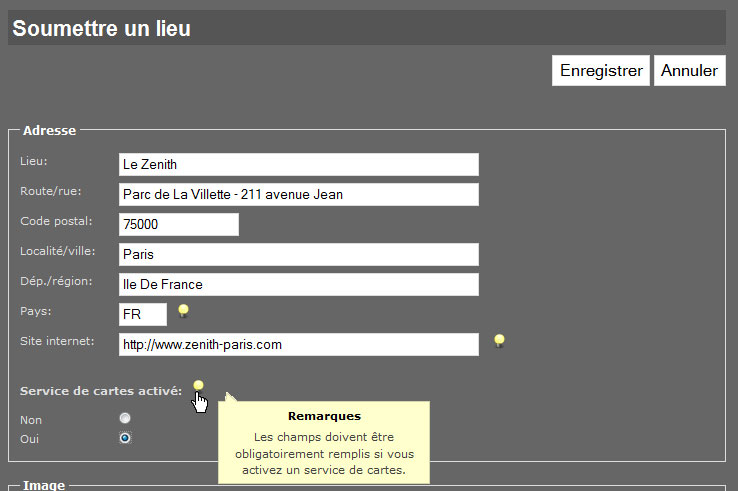Image resolution: width=738 pixels, height=491 pixels.
Task: Focus the Lieu field containing Le Zenith
Action: click(299, 164)
